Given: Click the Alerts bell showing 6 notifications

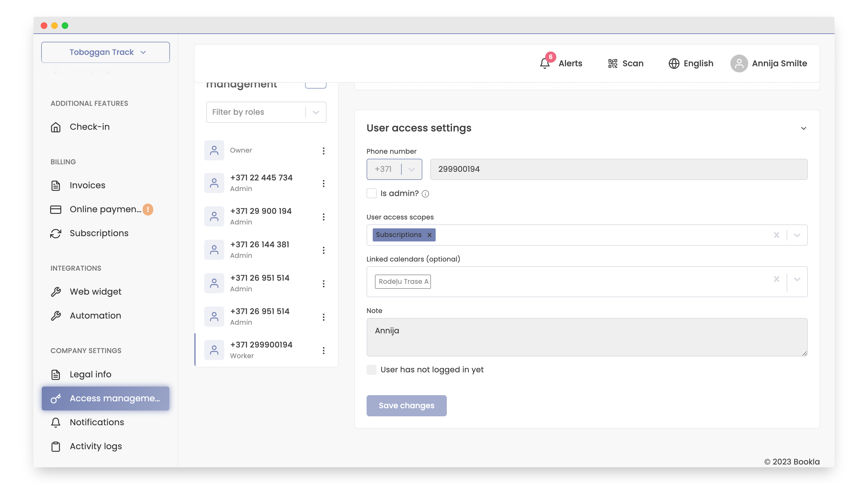Looking at the screenshot, I should 545,63.
